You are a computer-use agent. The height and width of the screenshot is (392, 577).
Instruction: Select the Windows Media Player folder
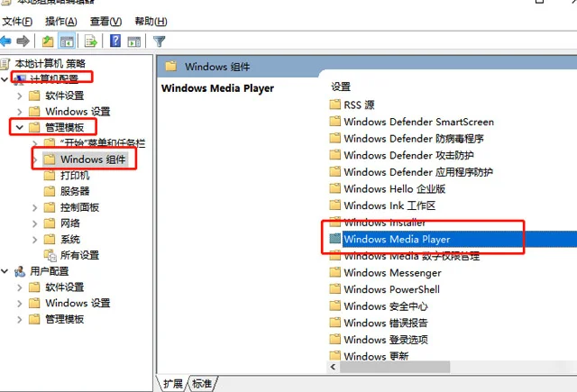pyautogui.click(x=396, y=239)
